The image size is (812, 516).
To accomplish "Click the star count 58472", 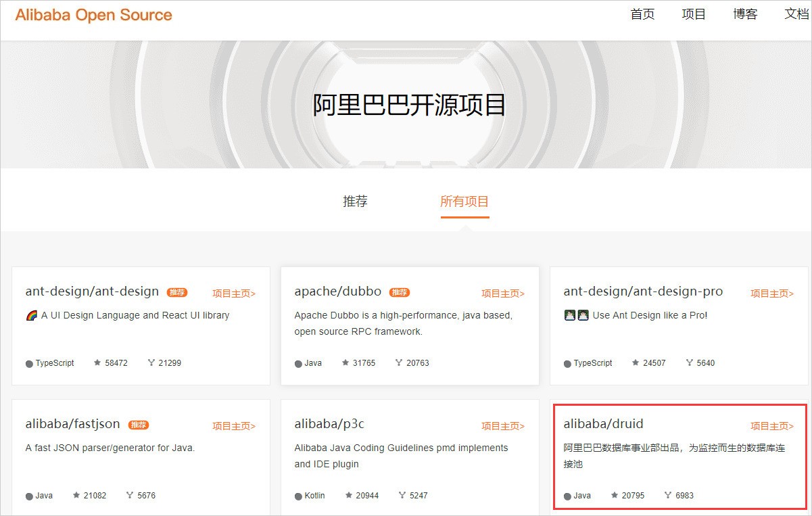I will (116, 362).
